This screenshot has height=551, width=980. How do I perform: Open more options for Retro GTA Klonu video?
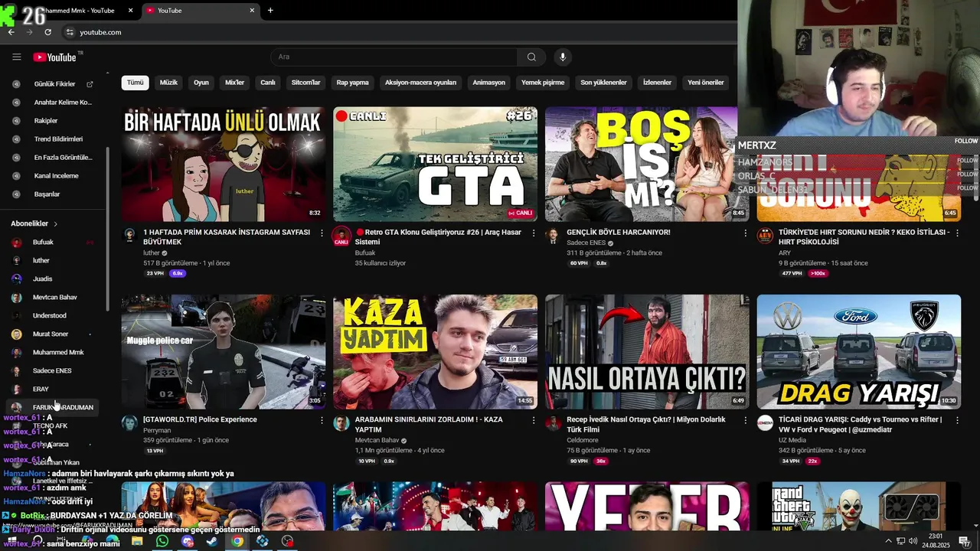coord(534,233)
